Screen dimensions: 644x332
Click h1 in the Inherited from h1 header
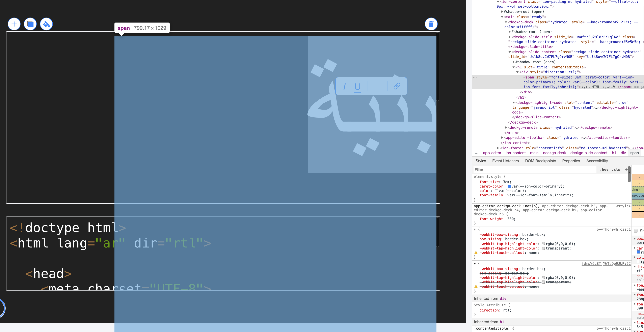point(502,322)
